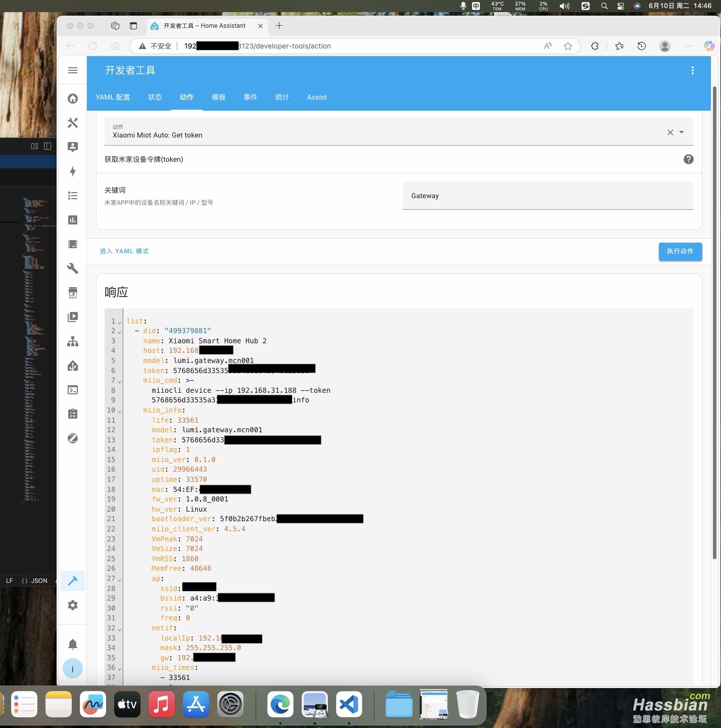Open browser extensions puzzle icon
721x728 pixels.
pyautogui.click(x=595, y=46)
